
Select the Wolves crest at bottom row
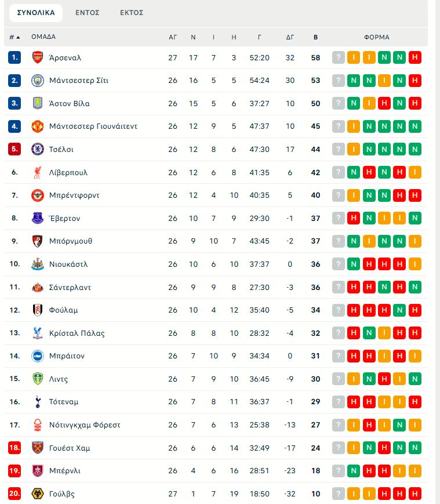coord(37,493)
